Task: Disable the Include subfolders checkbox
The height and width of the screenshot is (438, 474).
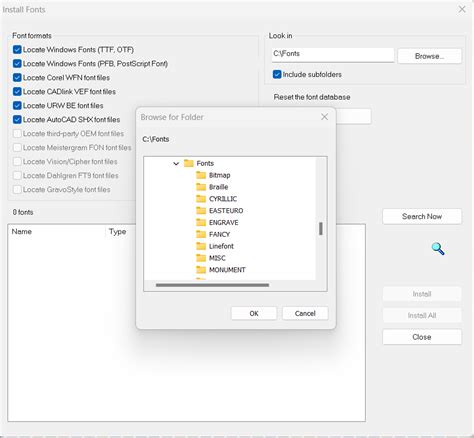Action: (x=277, y=74)
